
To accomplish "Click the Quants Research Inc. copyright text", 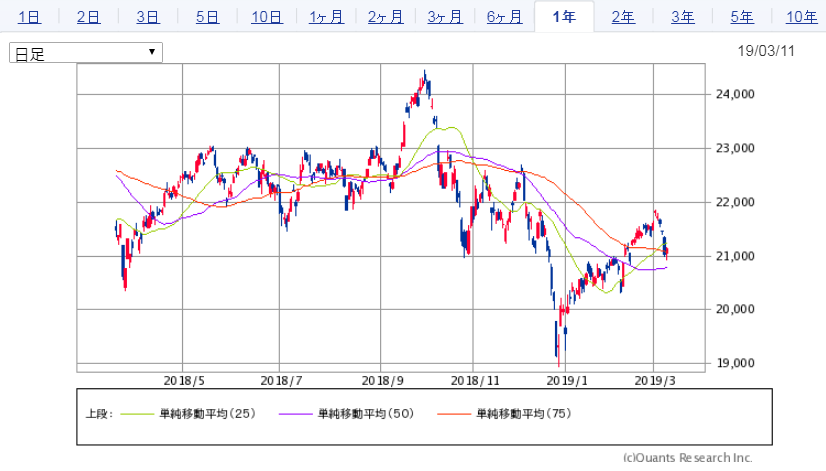I will [687, 457].
